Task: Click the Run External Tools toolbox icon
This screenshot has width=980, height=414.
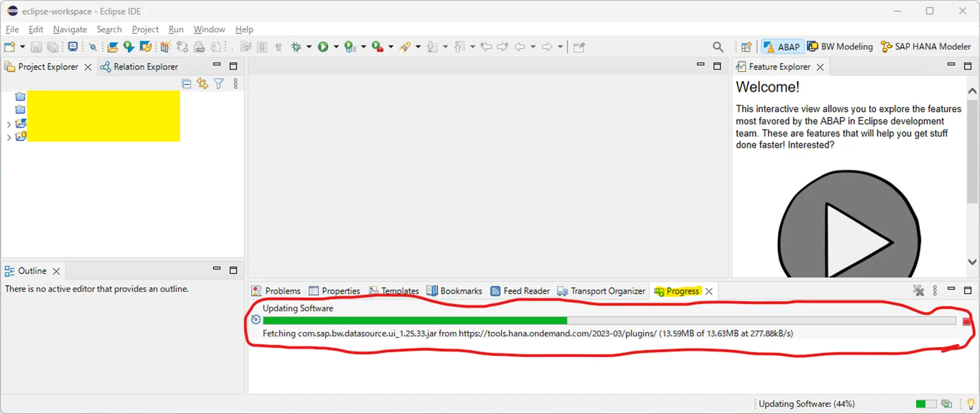Action: click(378, 47)
